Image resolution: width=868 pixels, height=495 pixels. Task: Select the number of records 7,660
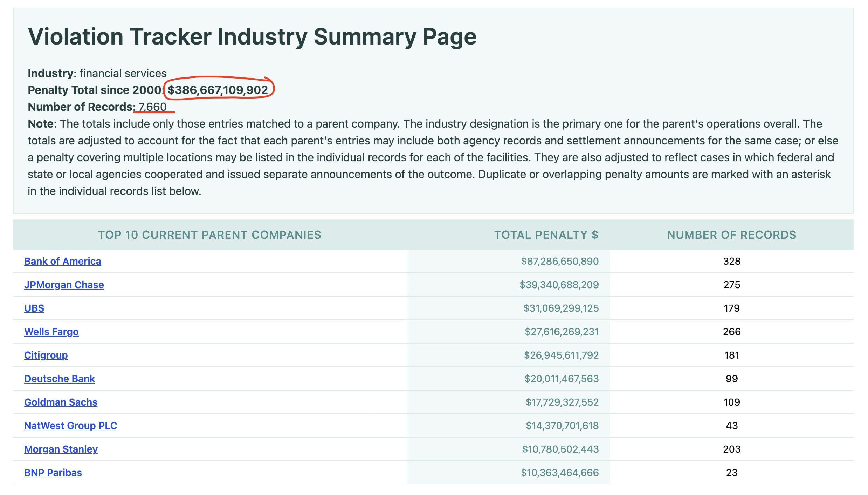pyautogui.click(x=153, y=107)
